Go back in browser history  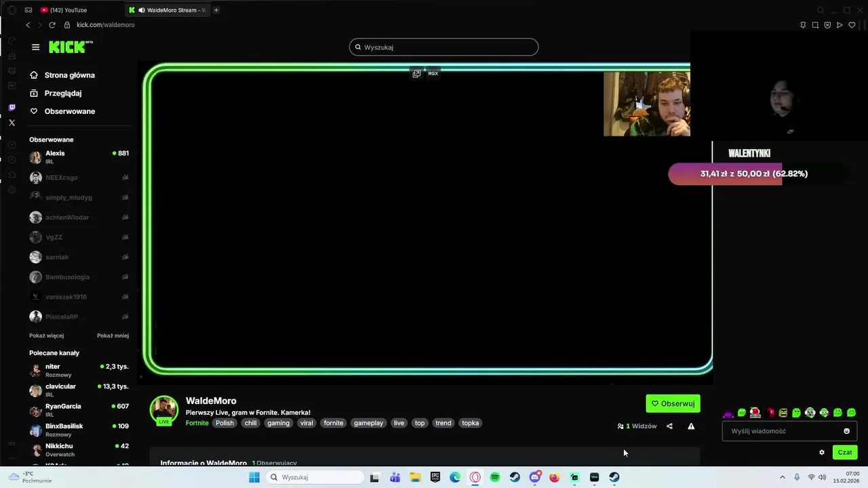[x=28, y=24]
